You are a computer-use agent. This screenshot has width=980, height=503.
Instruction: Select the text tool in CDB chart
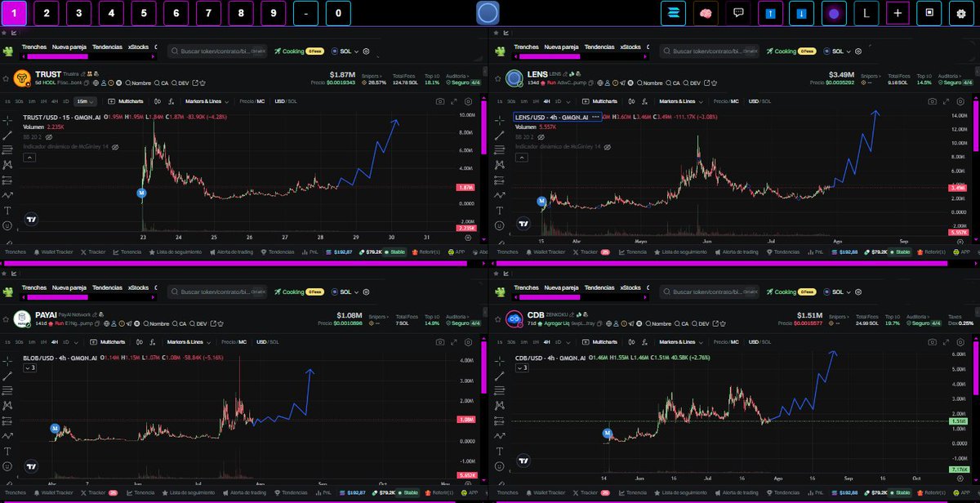tap(498, 450)
